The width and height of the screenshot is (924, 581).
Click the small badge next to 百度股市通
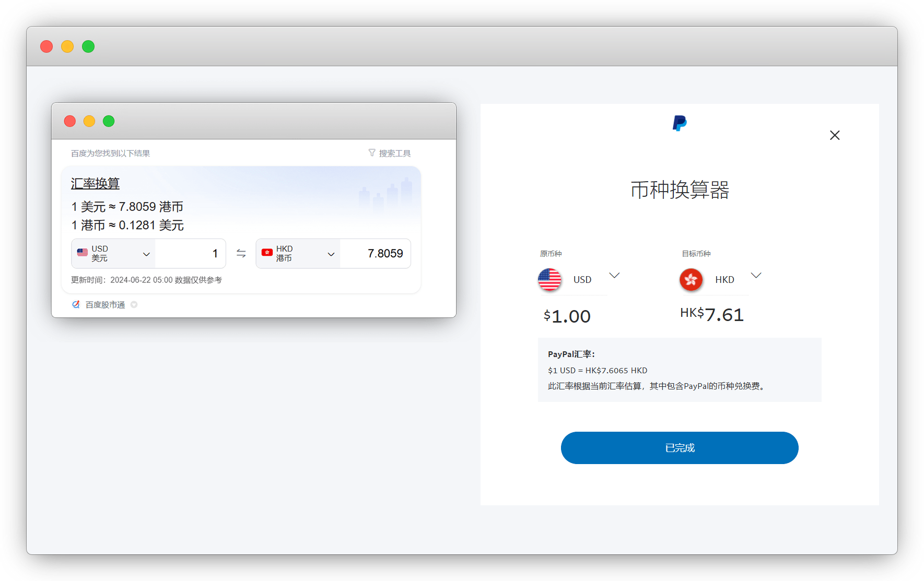tap(134, 304)
